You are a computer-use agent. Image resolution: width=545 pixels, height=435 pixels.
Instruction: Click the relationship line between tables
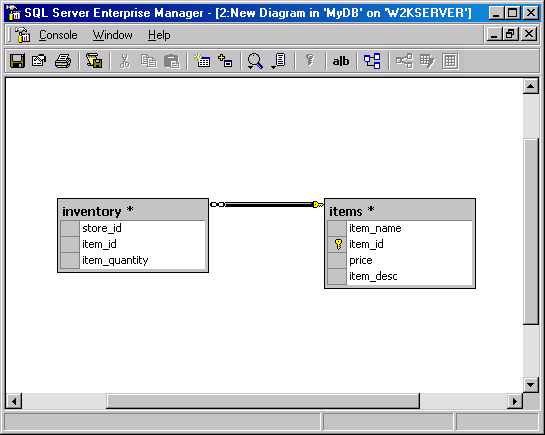[268, 205]
